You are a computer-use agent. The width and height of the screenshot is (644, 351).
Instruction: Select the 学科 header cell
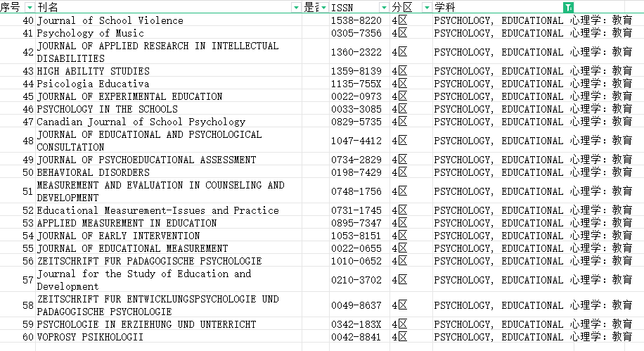point(503,7)
